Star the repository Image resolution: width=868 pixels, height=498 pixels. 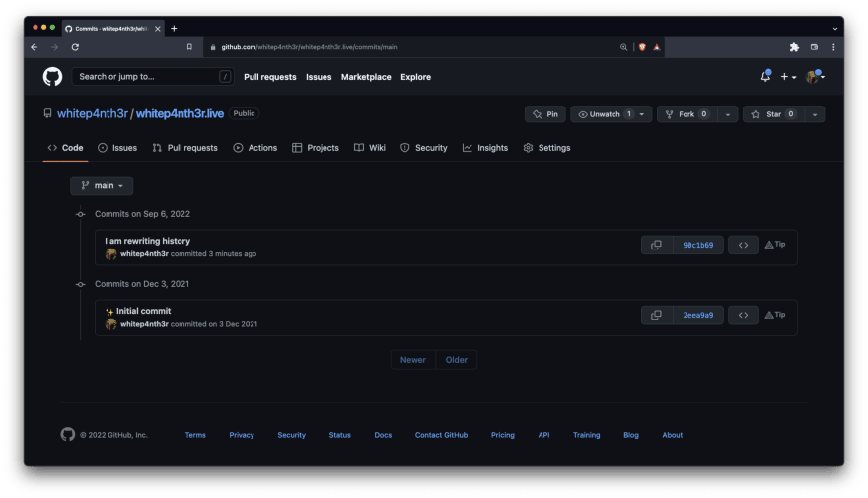[774, 114]
